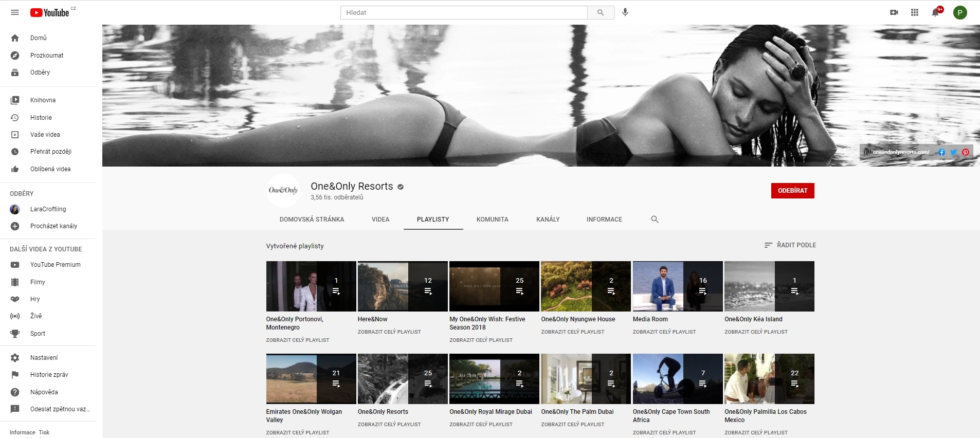Open the account avatar menu

click(960, 12)
